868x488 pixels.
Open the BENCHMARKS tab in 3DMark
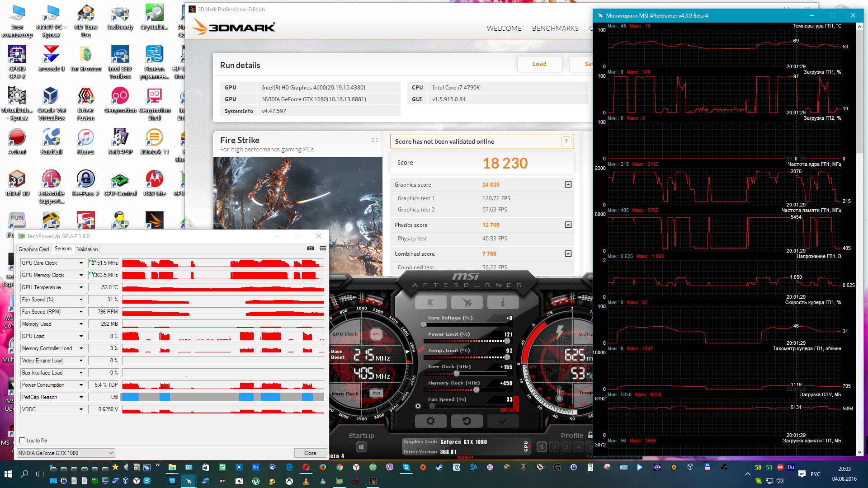pos(555,28)
